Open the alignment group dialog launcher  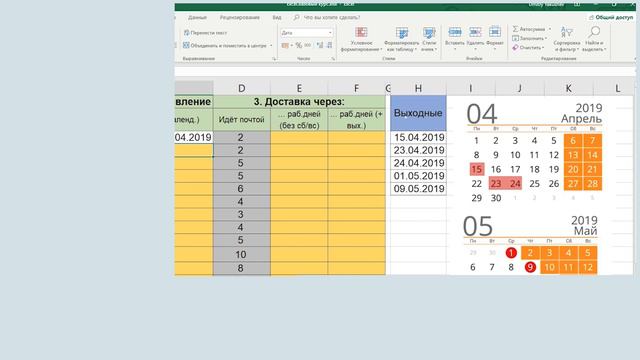[274, 59]
